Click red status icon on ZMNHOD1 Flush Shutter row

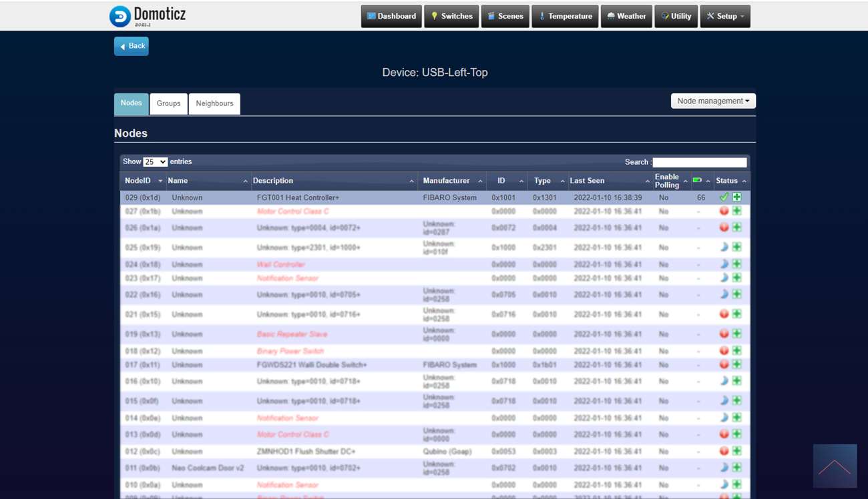[x=724, y=451]
